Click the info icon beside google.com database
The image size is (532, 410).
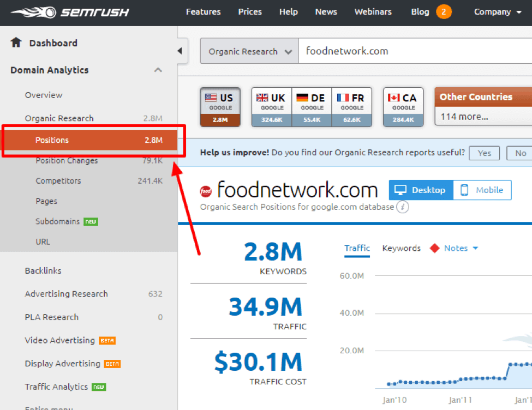(402, 207)
